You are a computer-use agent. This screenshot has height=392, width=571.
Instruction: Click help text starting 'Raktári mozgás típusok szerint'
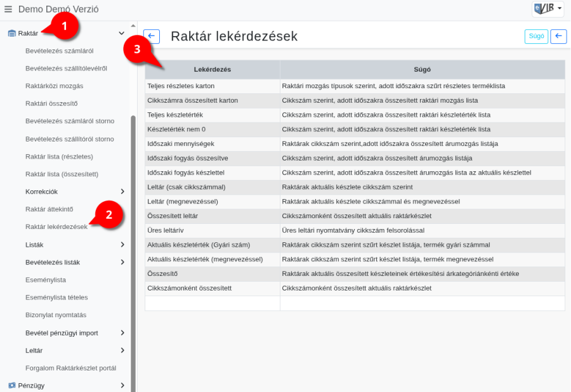click(x=393, y=86)
